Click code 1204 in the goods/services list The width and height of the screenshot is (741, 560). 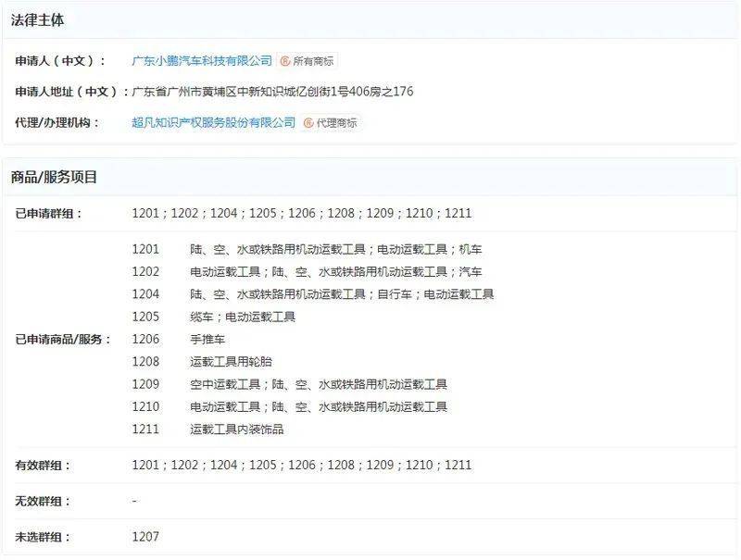tap(145, 294)
